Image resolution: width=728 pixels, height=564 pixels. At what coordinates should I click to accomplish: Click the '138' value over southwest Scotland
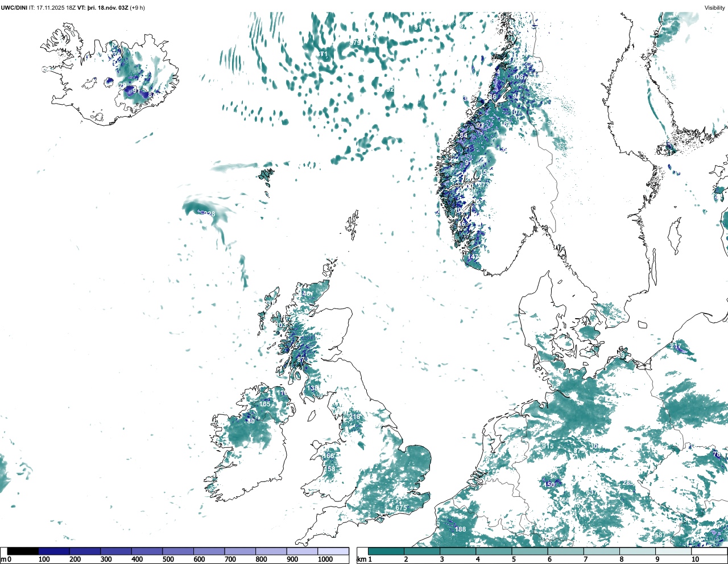[313, 388]
